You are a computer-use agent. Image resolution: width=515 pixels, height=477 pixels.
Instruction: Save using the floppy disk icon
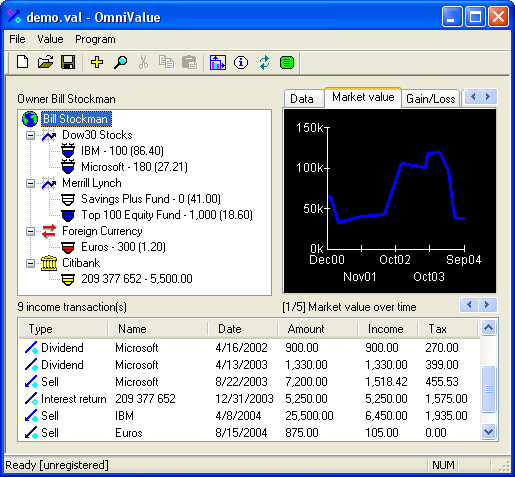68,62
